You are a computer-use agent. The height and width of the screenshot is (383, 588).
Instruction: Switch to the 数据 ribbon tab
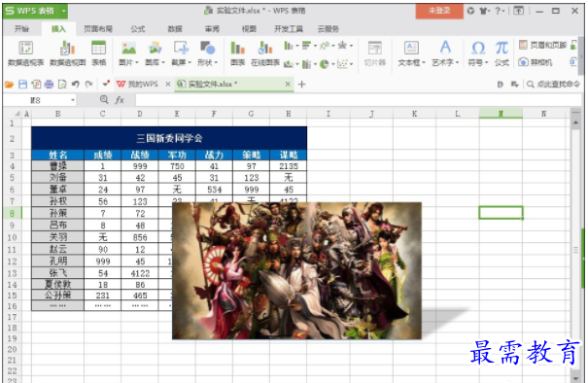175,29
